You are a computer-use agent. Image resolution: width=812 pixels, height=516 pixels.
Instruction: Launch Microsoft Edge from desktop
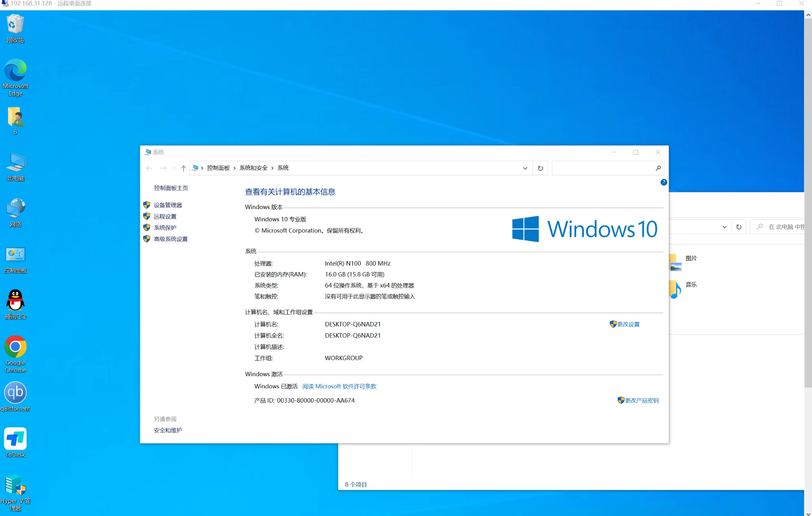coord(15,78)
